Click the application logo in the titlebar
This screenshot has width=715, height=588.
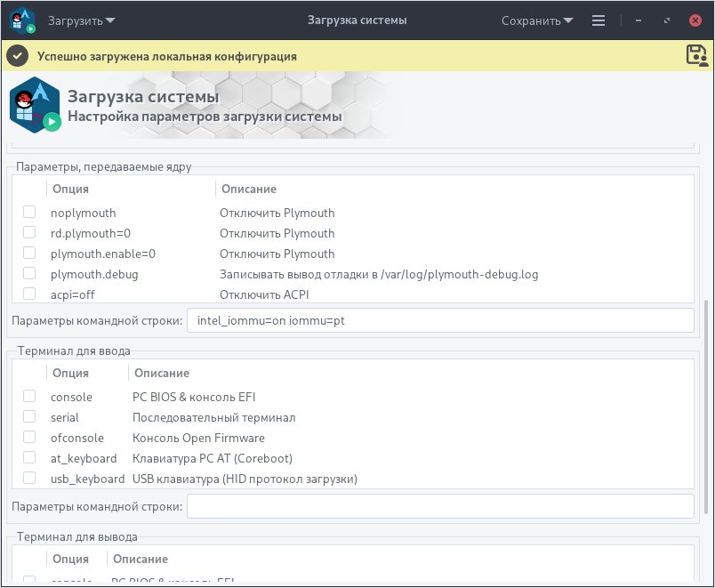(18, 20)
